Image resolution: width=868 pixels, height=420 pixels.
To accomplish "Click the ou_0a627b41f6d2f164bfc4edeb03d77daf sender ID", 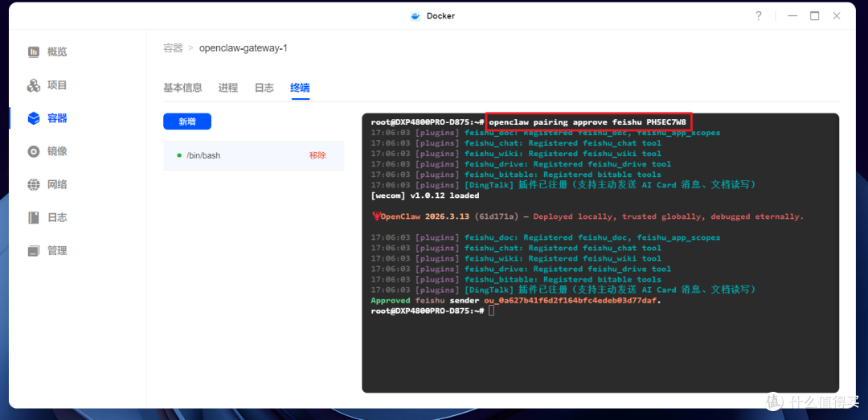I will pos(571,300).
